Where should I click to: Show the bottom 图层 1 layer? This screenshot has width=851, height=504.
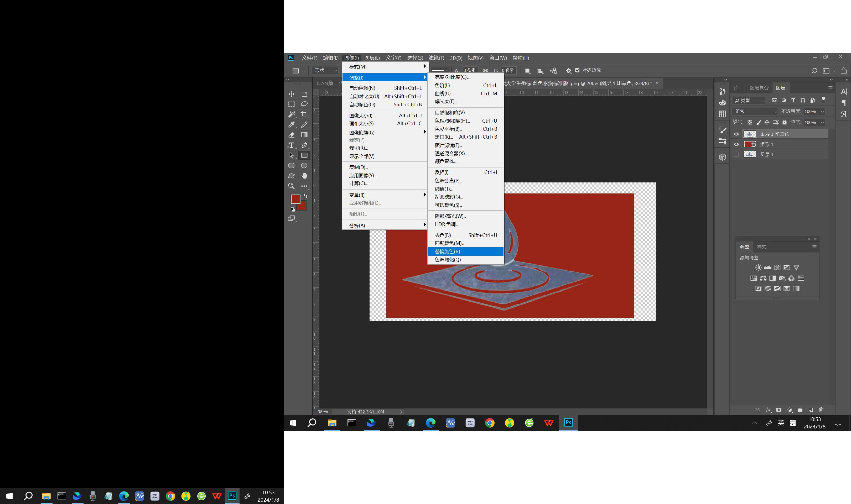tap(736, 155)
